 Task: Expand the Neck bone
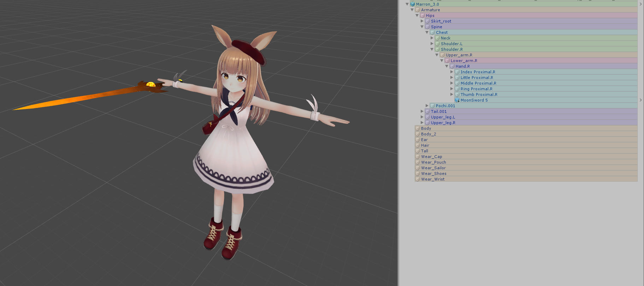432,38
